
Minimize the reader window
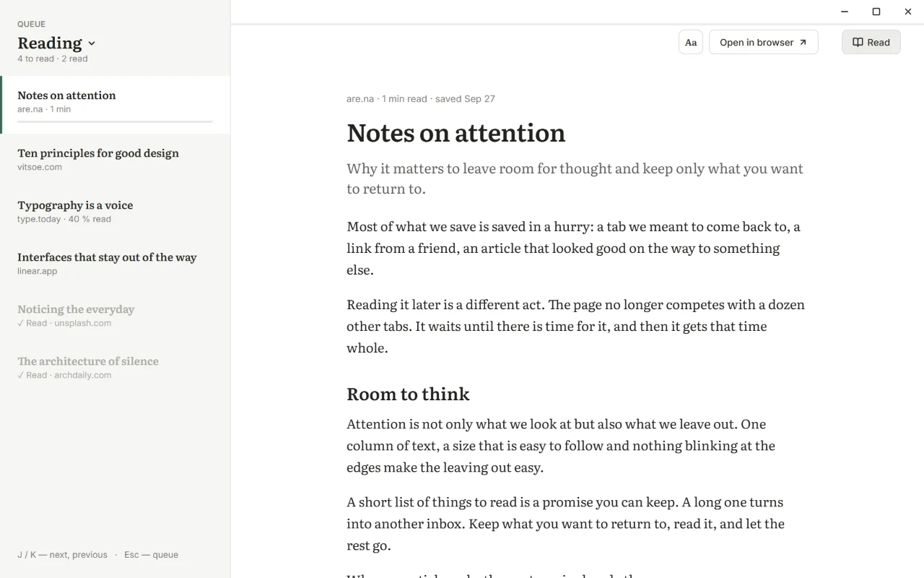click(x=845, y=12)
